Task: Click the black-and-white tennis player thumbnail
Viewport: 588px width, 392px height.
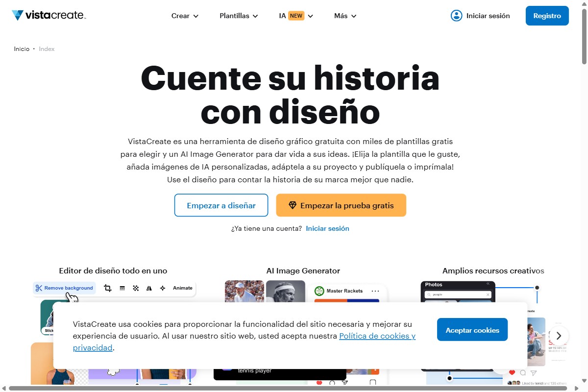Action: coord(286,292)
